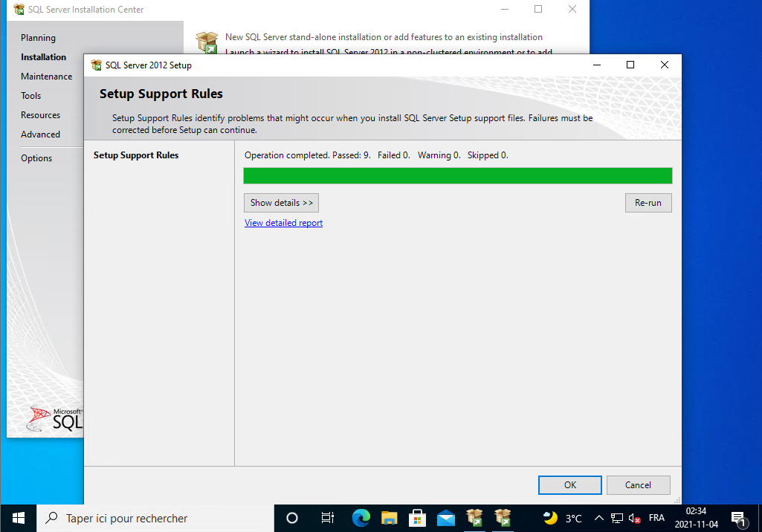The width and height of the screenshot is (762, 532).
Task: Maximize the SQL Server 2012 Setup window
Action: coord(630,65)
